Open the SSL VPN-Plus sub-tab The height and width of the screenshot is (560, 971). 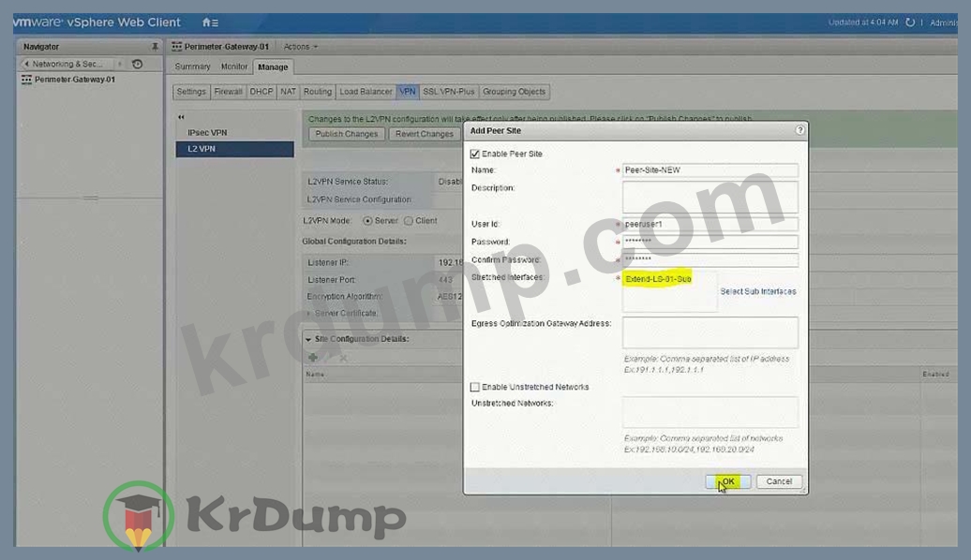[x=448, y=92]
